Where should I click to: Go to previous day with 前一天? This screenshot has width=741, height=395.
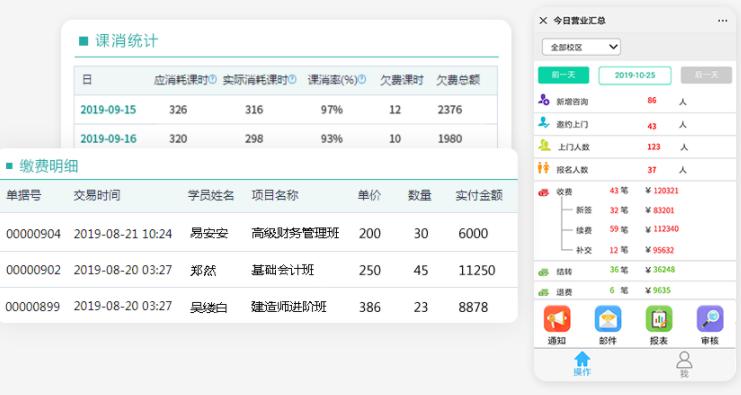pyautogui.click(x=563, y=75)
